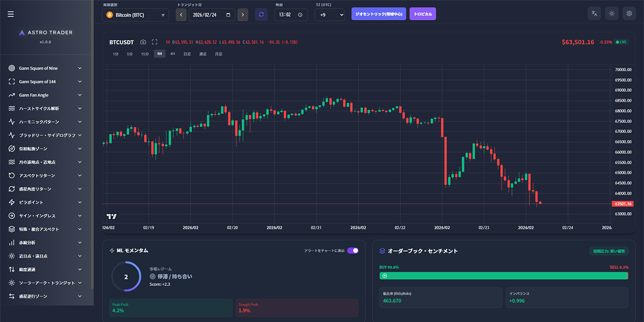Open the application settings gear

(x=629, y=13)
